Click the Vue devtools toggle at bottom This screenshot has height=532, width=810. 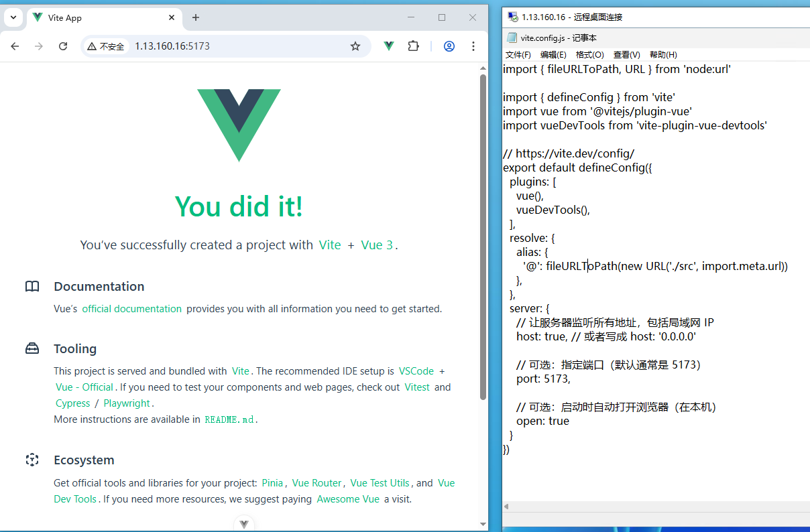click(244, 524)
